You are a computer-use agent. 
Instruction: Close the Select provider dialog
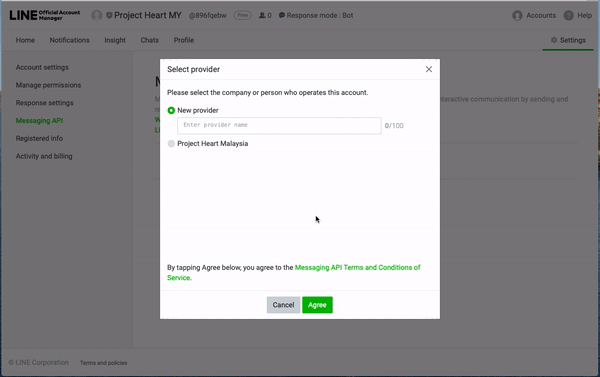tap(429, 69)
